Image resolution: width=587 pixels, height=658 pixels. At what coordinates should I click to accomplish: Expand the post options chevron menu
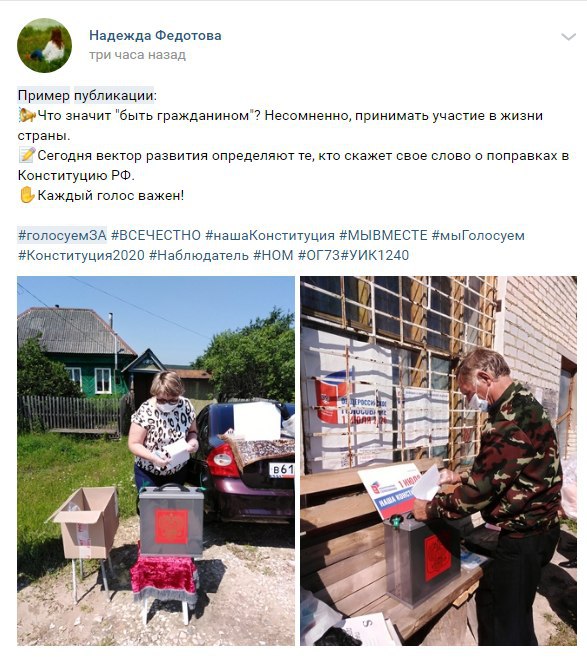[569, 37]
